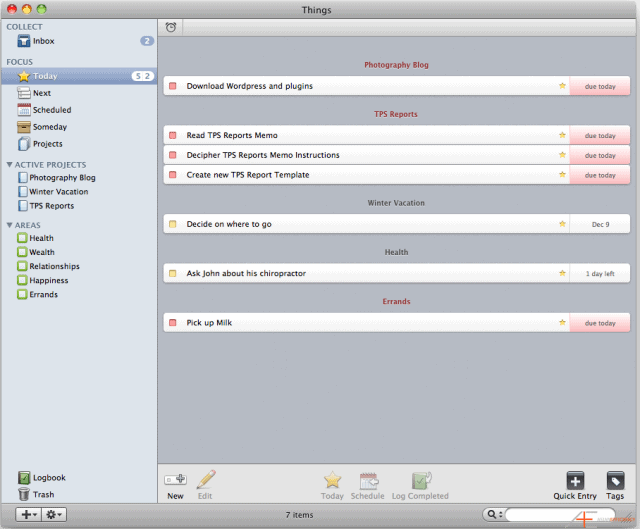Click due today on Pick up Milk
640x529 pixels.
(x=600, y=323)
